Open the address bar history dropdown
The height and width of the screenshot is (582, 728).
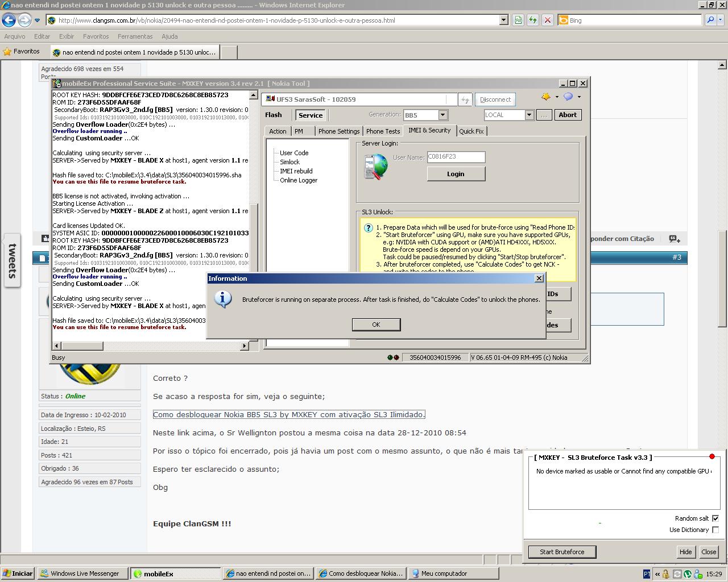click(503, 20)
